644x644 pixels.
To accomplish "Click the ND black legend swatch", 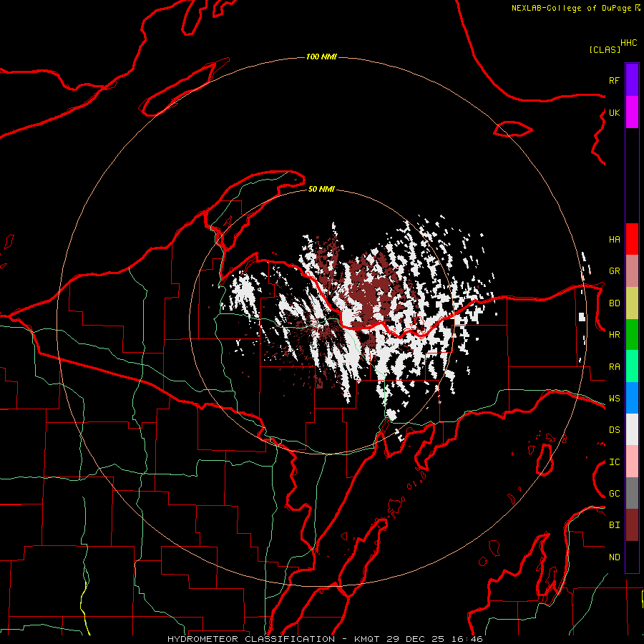I will [x=632, y=557].
